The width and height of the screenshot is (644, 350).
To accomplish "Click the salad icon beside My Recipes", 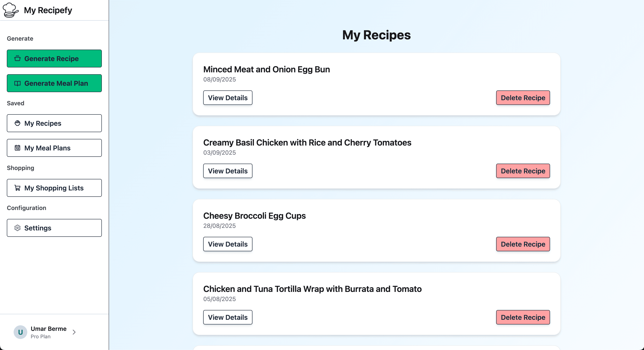I will (17, 123).
